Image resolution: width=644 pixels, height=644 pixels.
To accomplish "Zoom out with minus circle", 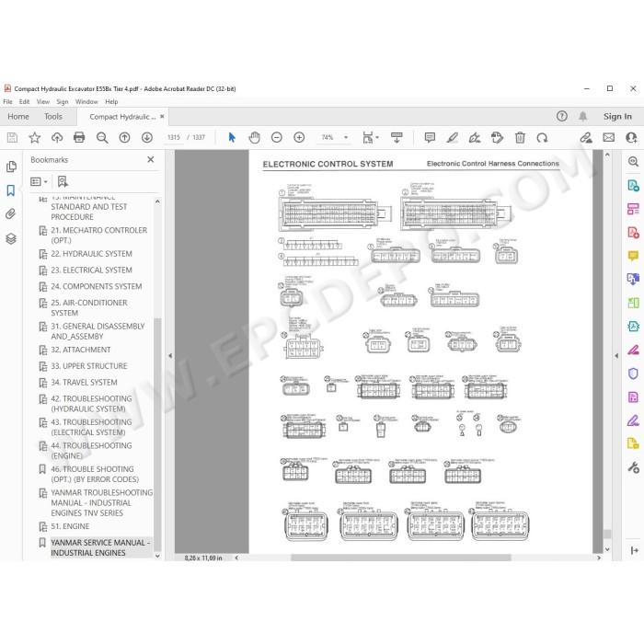I will [x=277, y=138].
